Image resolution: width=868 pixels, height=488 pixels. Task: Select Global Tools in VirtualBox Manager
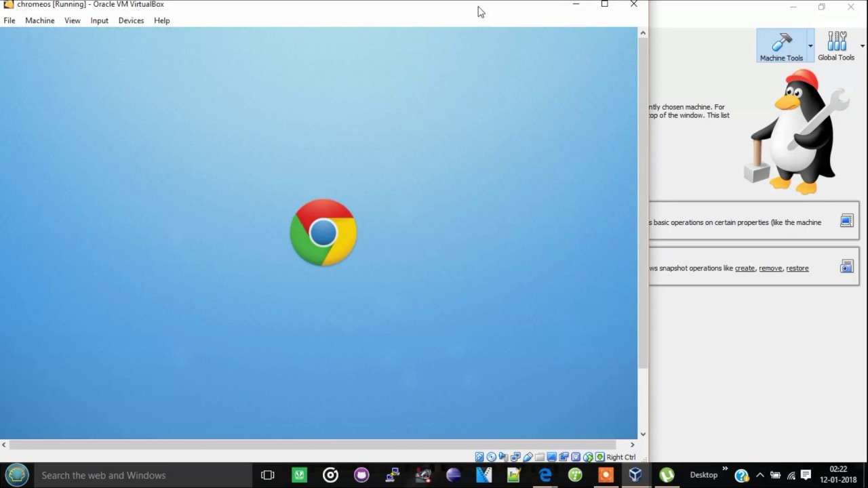click(x=836, y=45)
